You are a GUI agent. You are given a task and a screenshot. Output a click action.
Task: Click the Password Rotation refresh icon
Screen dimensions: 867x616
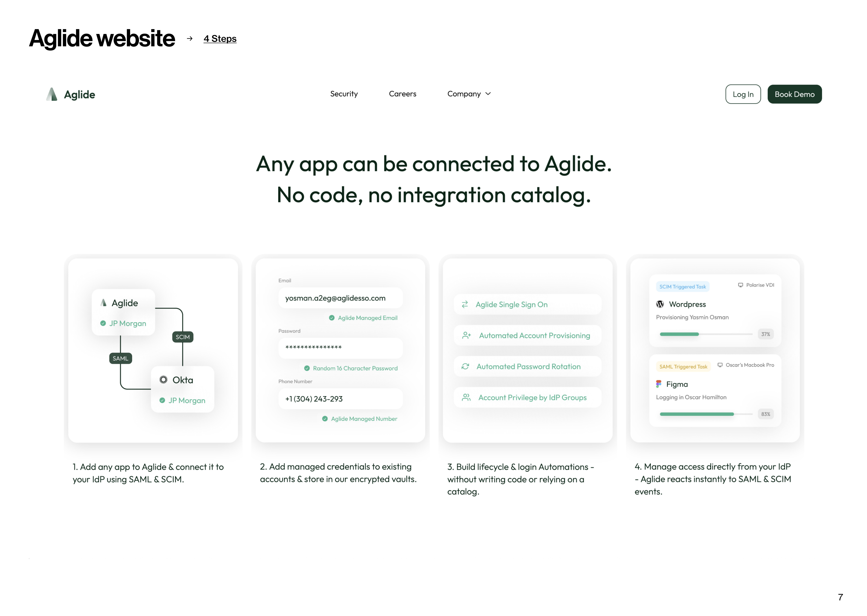pyautogui.click(x=465, y=366)
